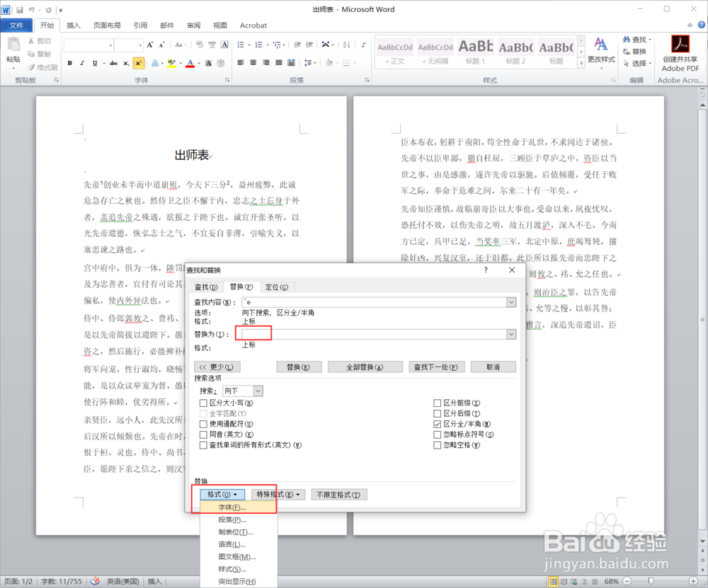This screenshot has width=708, height=588.
Task: Select the text highlight color icon
Action: pos(172,63)
